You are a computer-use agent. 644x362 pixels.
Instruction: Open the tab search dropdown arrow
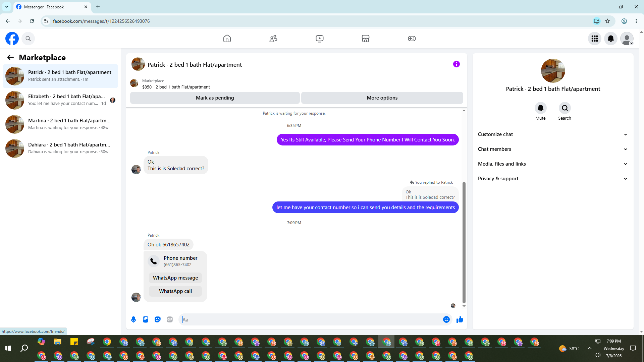point(7,7)
